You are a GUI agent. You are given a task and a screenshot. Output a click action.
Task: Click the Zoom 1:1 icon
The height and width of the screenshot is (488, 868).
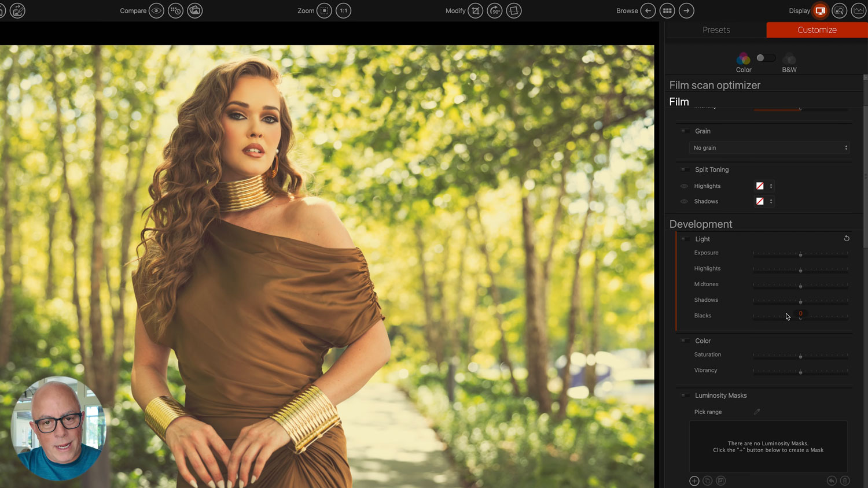point(344,10)
